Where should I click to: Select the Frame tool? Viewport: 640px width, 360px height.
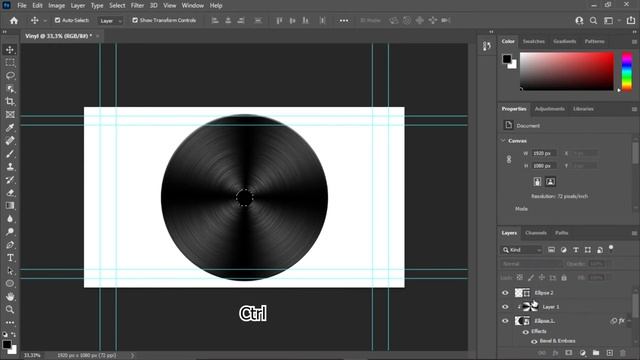click(10, 115)
